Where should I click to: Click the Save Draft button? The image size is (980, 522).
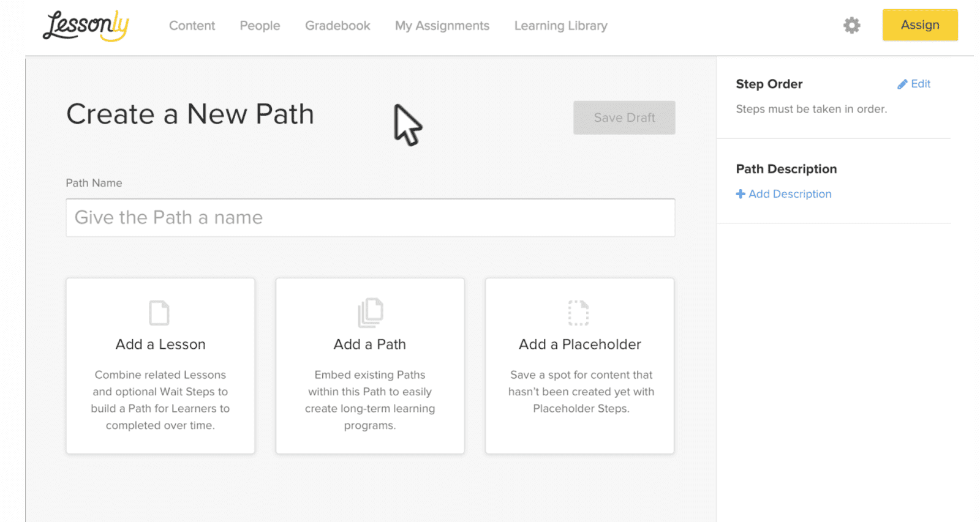pyautogui.click(x=624, y=117)
